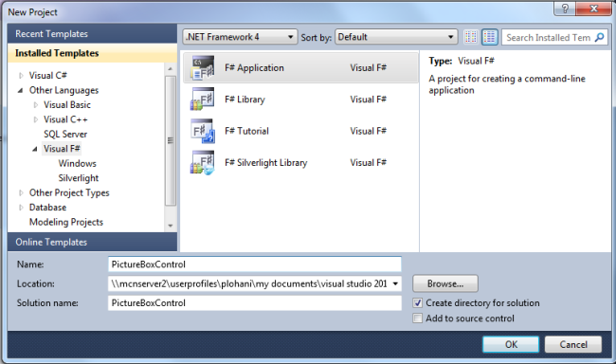This screenshot has height=364, width=616.
Task: Open the Location path dropdown arrow
Action: (395, 283)
